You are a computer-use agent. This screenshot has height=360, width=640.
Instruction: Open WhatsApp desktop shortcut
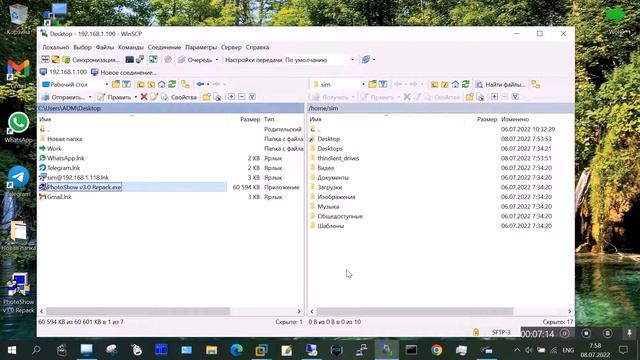point(18,127)
